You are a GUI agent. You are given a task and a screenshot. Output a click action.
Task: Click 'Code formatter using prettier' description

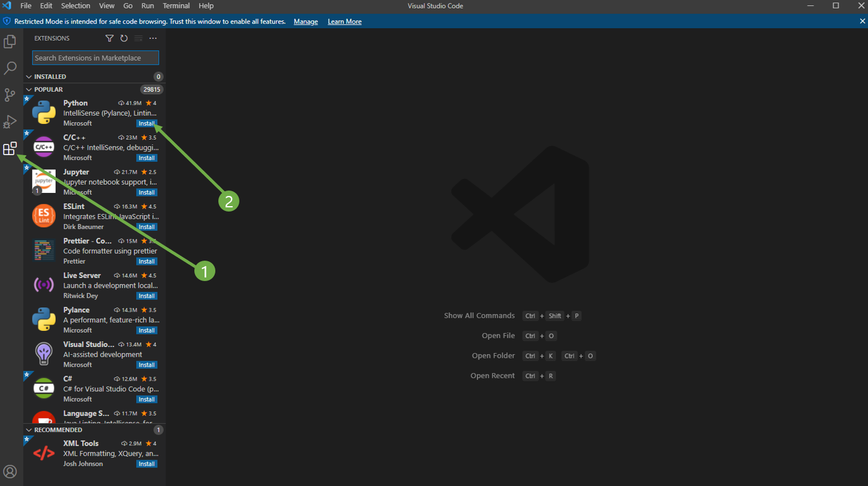click(x=110, y=251)
